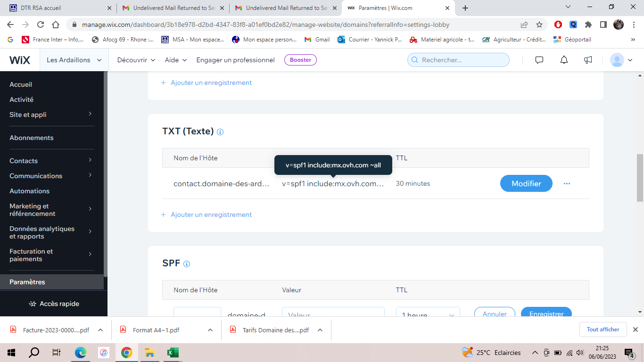This screenshot has width=644, height=362.
Task: Open the user profile avatar menu
Action: (x=621, y=60)
